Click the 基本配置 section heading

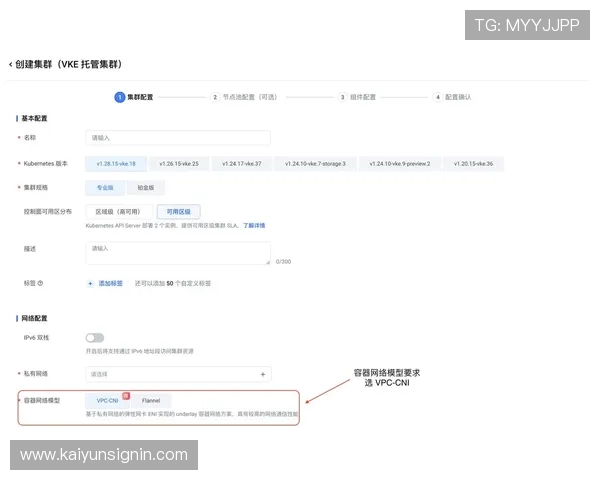click(34, 118)
